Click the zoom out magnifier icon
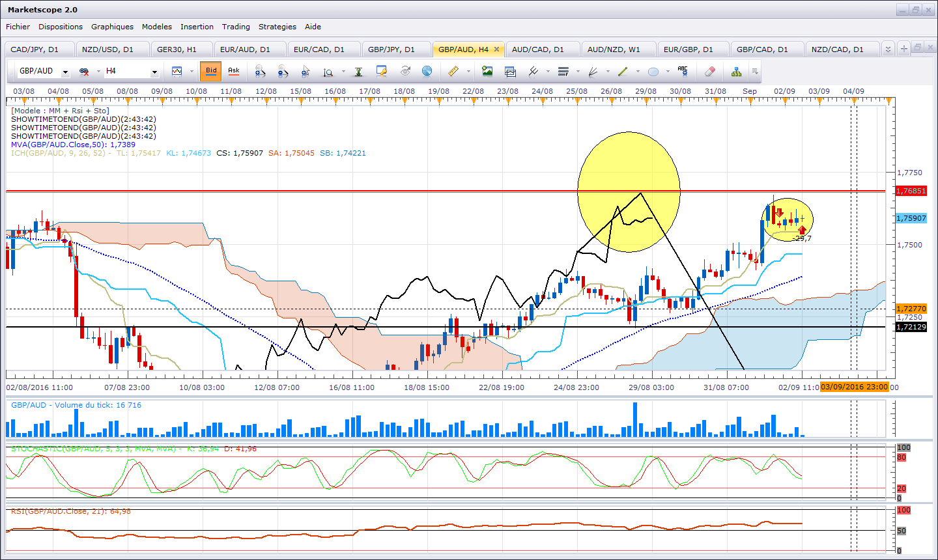 pos(282,71)
